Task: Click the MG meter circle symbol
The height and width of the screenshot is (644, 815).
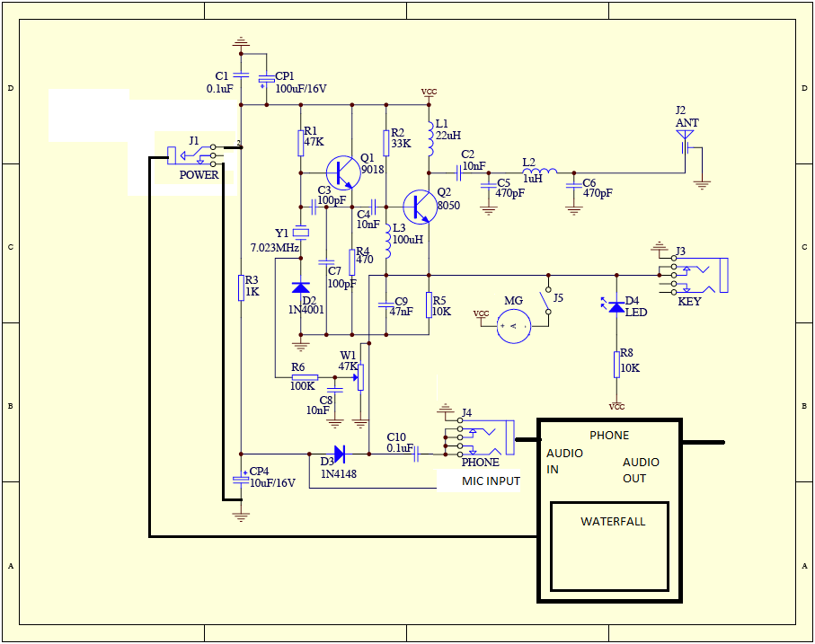Action: pos(514,325)
